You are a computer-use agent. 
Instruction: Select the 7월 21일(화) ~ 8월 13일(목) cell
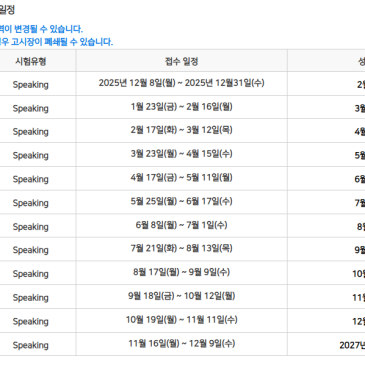[x=182, y=249]
